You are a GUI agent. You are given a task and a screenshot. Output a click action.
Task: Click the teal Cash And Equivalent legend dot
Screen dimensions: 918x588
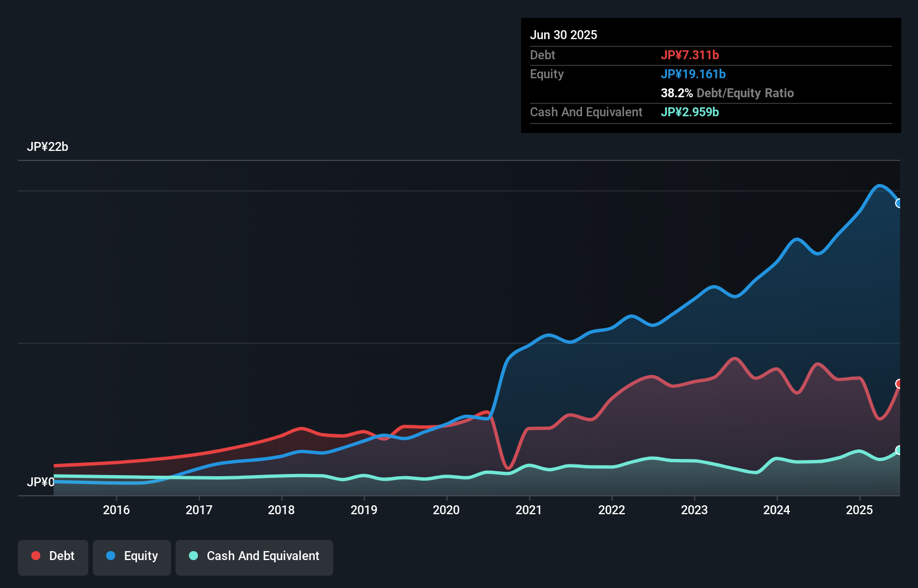pyautogui.click(x=192, y=556)
